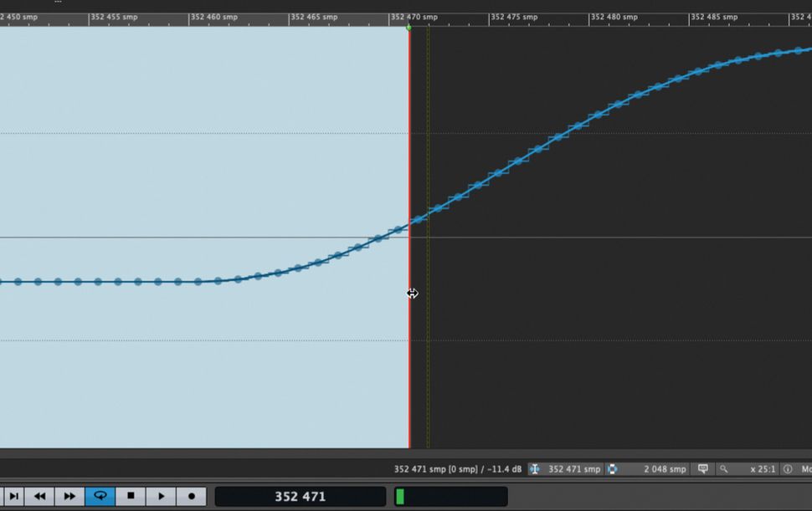The height and width of the screenshot is (511, 812).
Task: Click the green playhead marker above 352 470 smp
Action: [409, 26]
